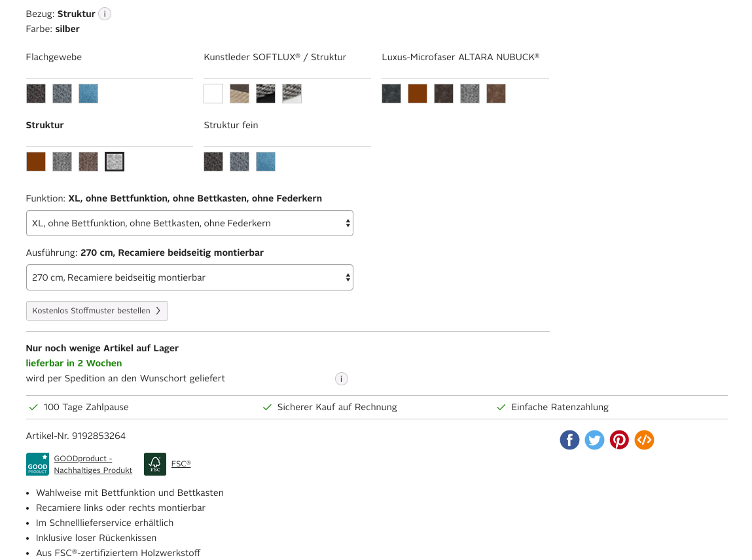The width and height of the screenshot is (752, 560).
Task: Pick the first brown Struktur swatch
Action: point(36,162)
